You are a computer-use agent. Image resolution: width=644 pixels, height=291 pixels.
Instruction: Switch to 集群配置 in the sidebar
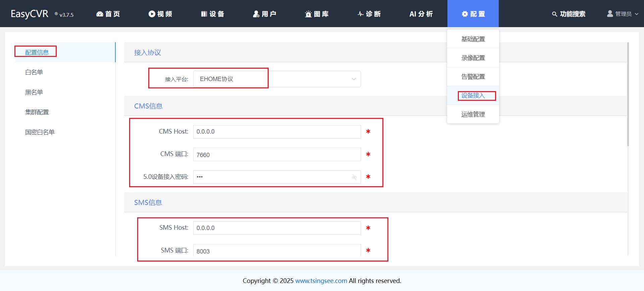(37, 112)
